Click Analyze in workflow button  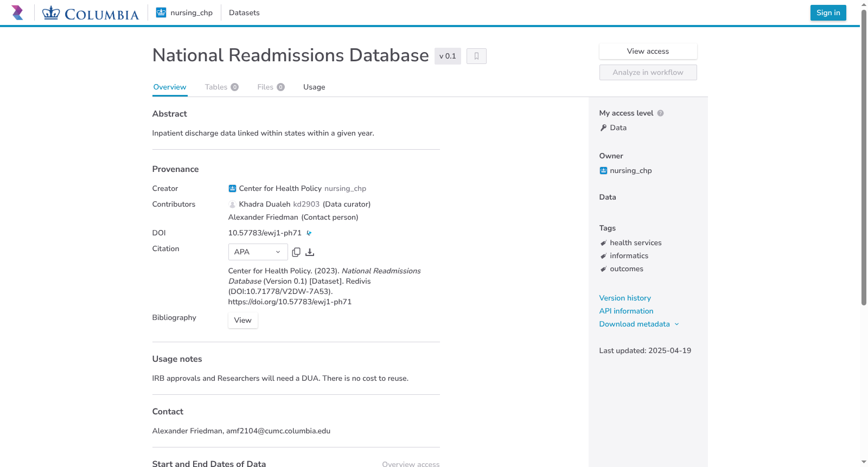click(x=648, y=73)
